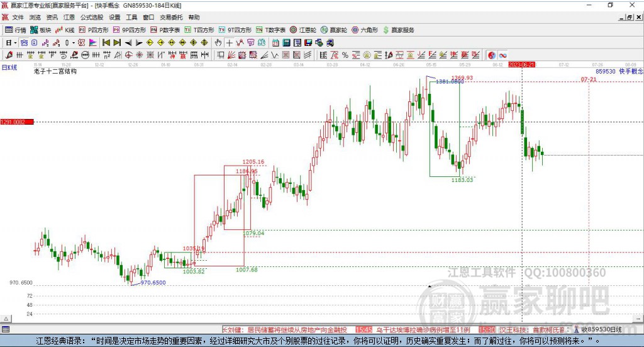Select the 1381.0800 price label

[x=449, y=82]
